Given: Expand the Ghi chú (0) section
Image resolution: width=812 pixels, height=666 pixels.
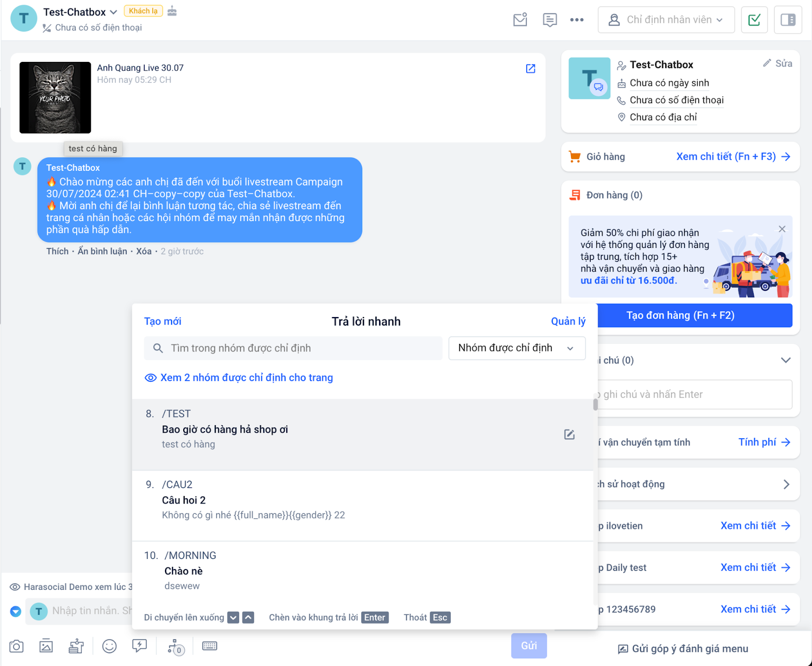Looking at the screenshot, I should tap(785, 361).
